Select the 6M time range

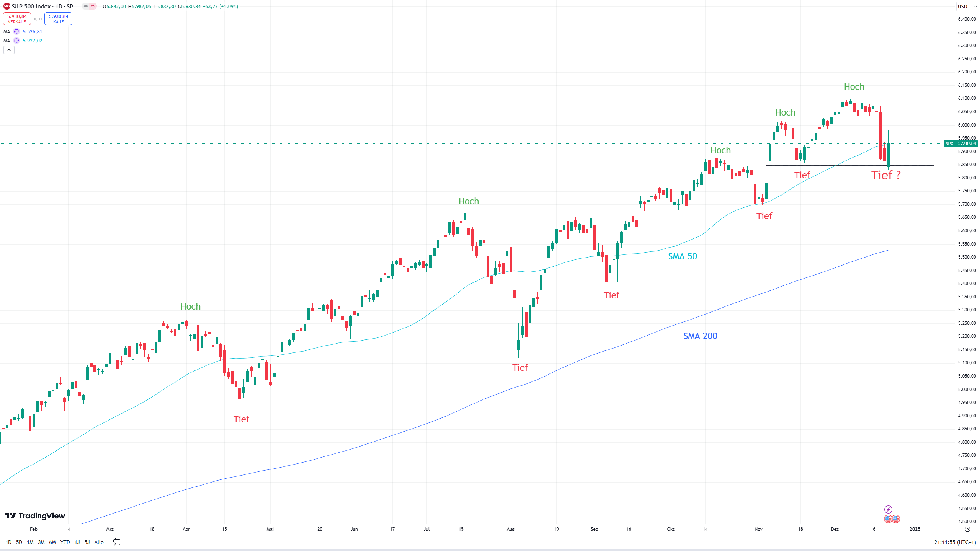point(52,542)
